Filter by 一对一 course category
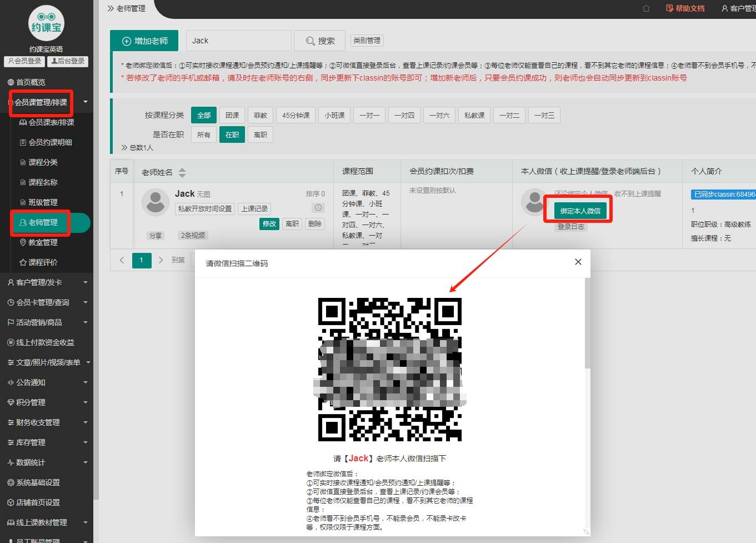 click(369, 115)
